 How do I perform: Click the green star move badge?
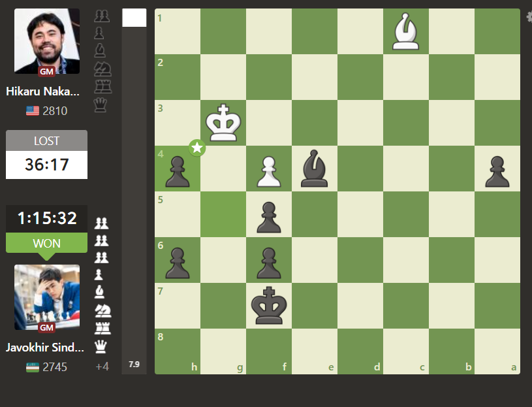(197, 148)
